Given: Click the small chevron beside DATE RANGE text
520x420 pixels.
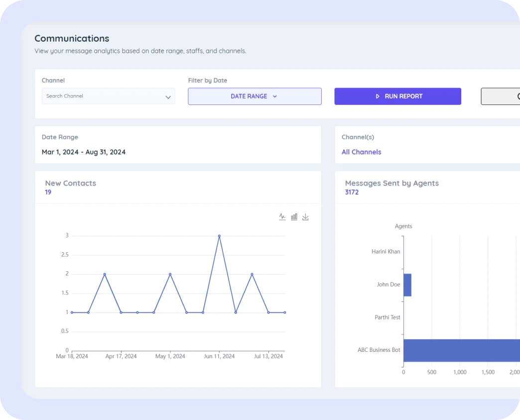Looking at the screenshot, I should 274,97.
